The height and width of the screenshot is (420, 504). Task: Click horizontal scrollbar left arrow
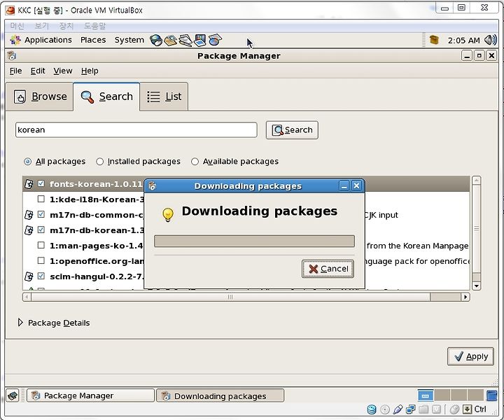click(x=27, y=297)
